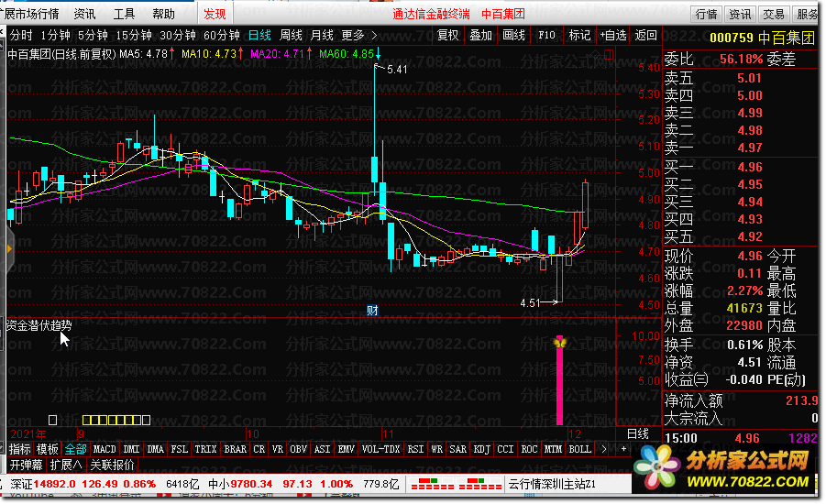
Task: Click the 财 financial marker on chart
Action: (x=372, y=311)
